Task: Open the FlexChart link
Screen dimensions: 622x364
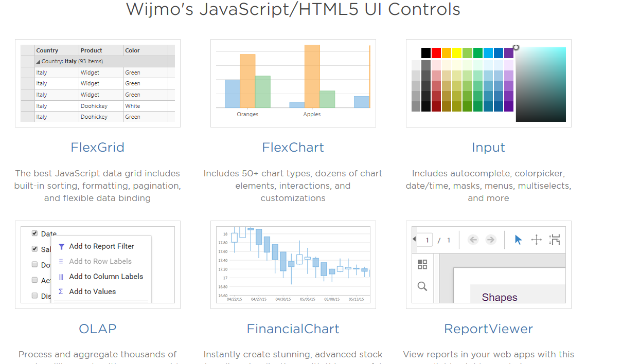Action: pyautogui.click(x=293, y=148)
